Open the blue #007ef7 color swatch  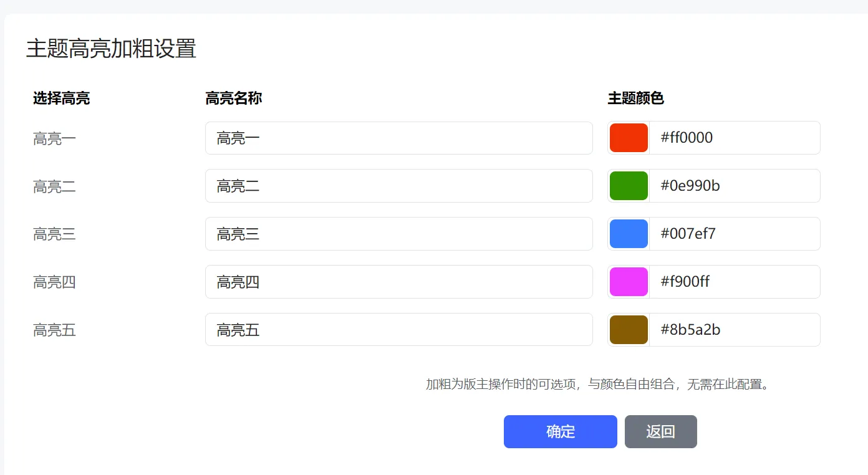tap(629, 234)
